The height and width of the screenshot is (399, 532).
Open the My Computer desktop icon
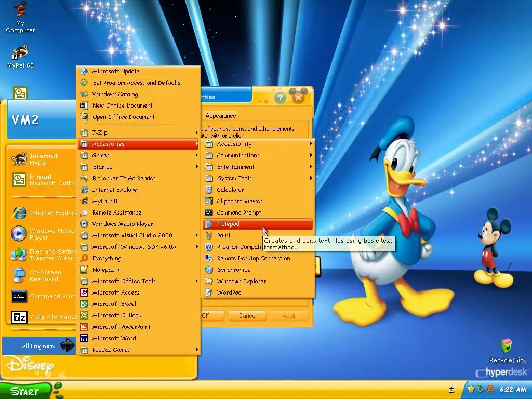pyautogui.click(x=20, y=17)
